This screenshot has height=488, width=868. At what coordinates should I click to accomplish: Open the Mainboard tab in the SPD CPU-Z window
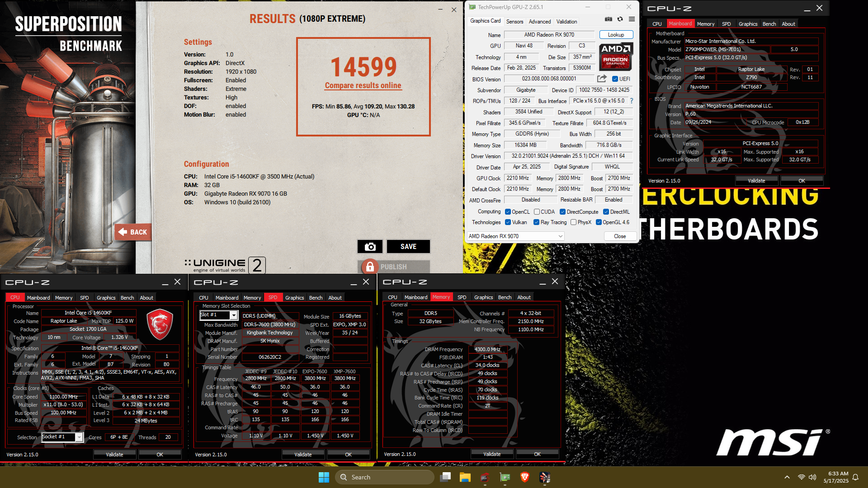coord(227,298)
